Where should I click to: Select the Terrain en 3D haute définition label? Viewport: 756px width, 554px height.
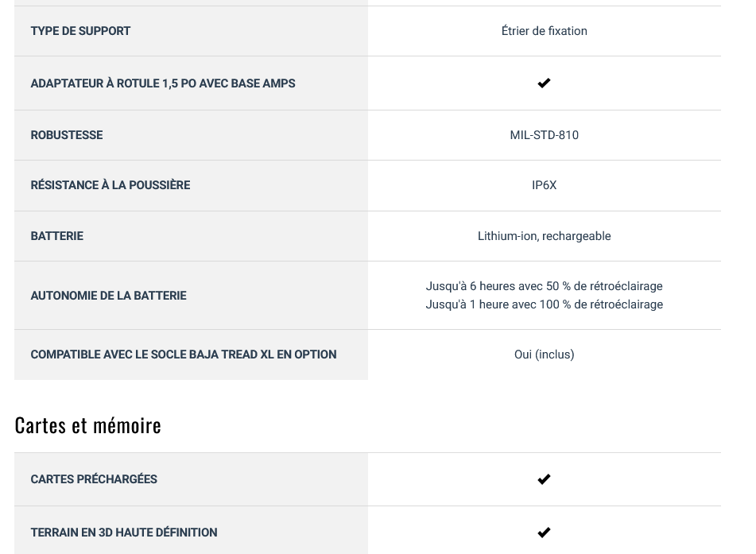(x=124, y=533)
